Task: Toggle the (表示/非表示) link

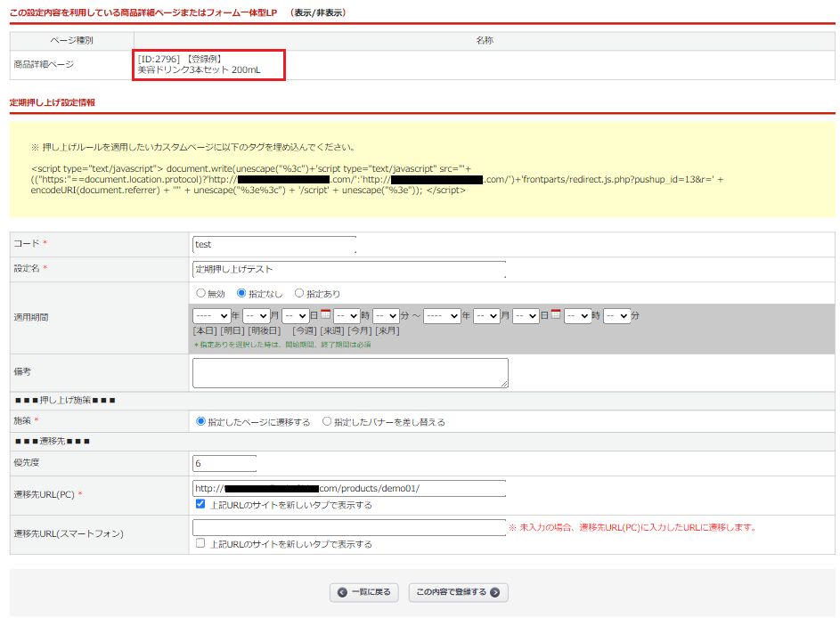Action: pos(318,12)
